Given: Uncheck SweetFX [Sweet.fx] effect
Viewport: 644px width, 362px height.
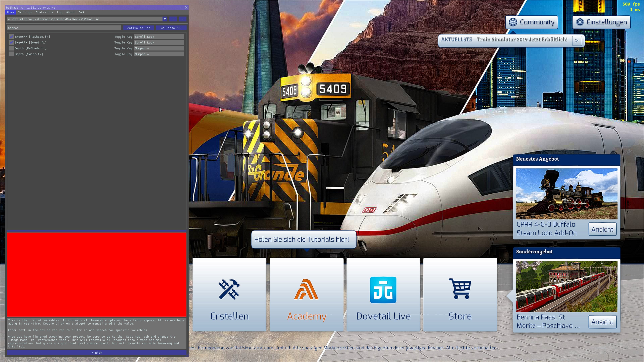Looking at the screenshot, I should pyautogui.click(x=11, y=42).
